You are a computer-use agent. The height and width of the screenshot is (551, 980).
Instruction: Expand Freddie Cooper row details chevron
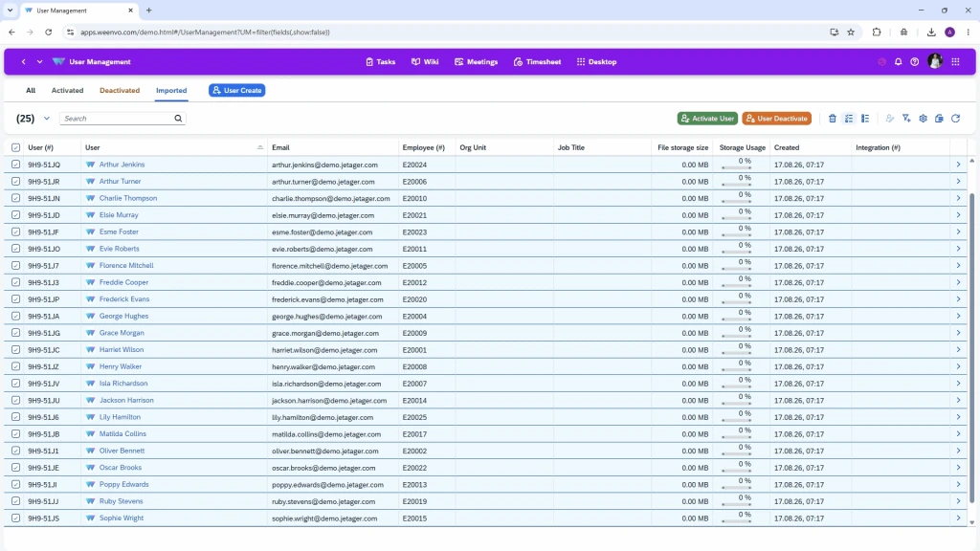[958, 282]
